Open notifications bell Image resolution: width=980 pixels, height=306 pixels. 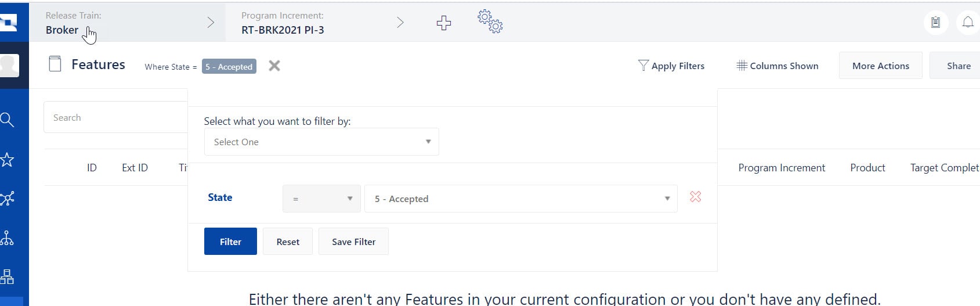click(x=968, y=22)
